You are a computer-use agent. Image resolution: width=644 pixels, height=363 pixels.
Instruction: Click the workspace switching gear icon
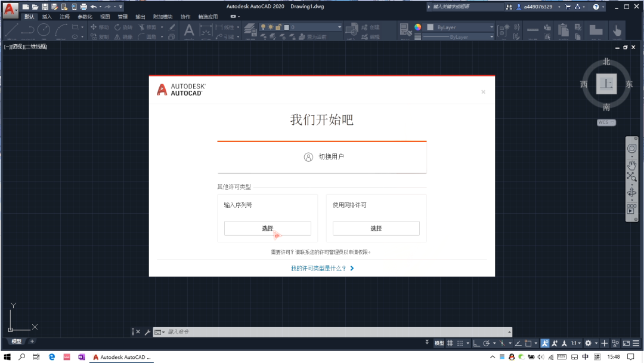tap(588, 343)
